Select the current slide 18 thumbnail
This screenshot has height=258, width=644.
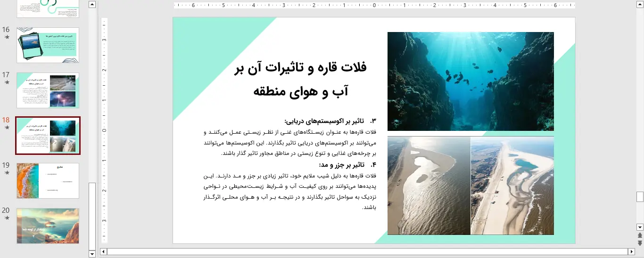coord(48,136)
